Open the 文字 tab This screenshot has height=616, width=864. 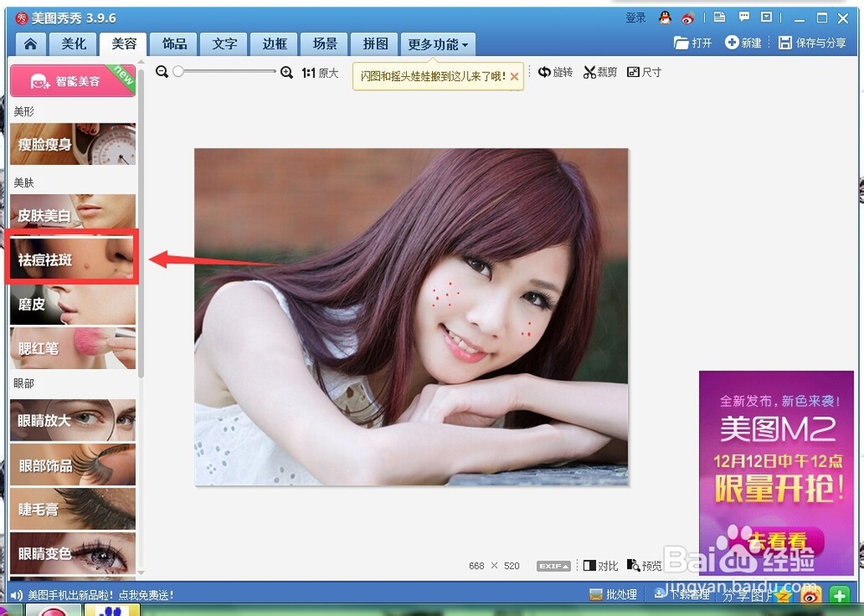point(225,44)
